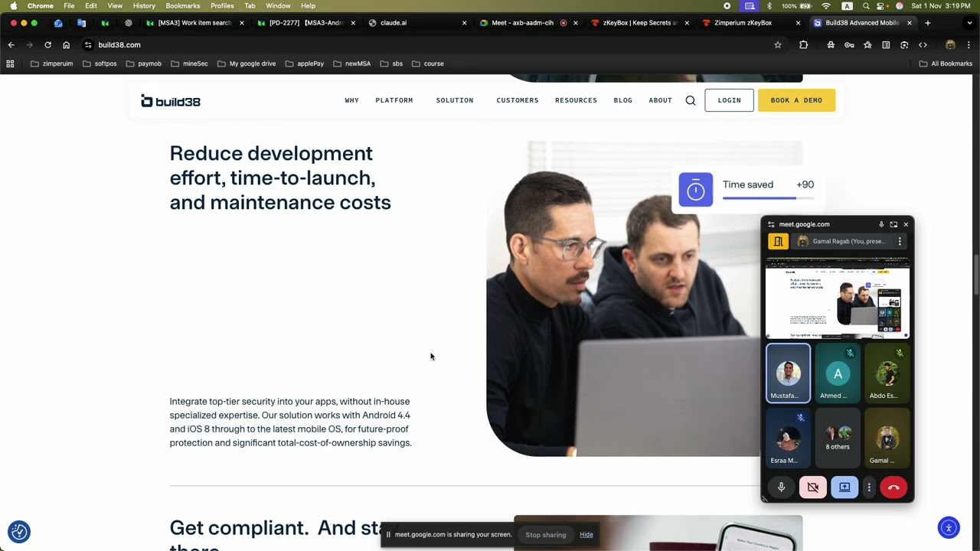Open the BLOG nav link

(x=623, y=100)
